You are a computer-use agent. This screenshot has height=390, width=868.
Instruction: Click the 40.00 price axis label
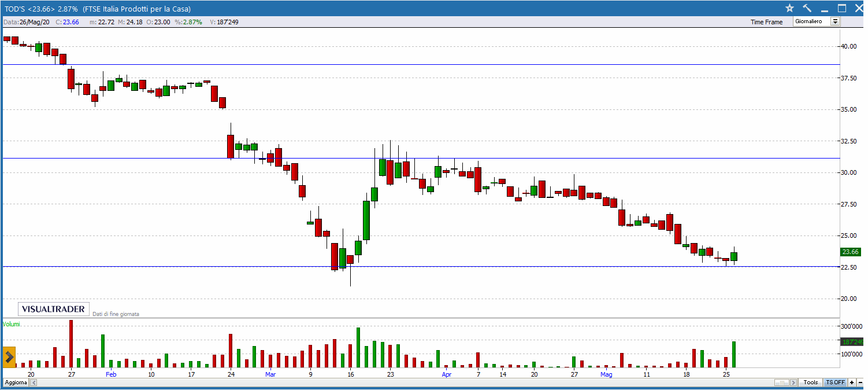click(848, 46)
